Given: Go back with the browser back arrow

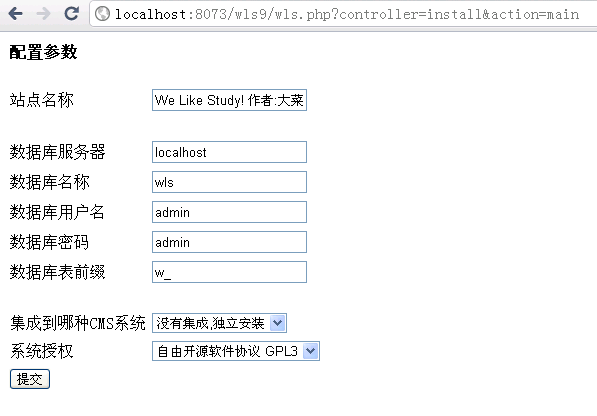Looking at the screenshot, I should (x=16, y=14).
